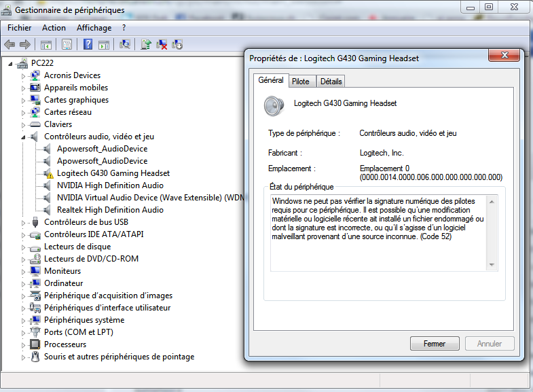Click the Logitech G430 warning speaker icon in tree

click(49, 173)
